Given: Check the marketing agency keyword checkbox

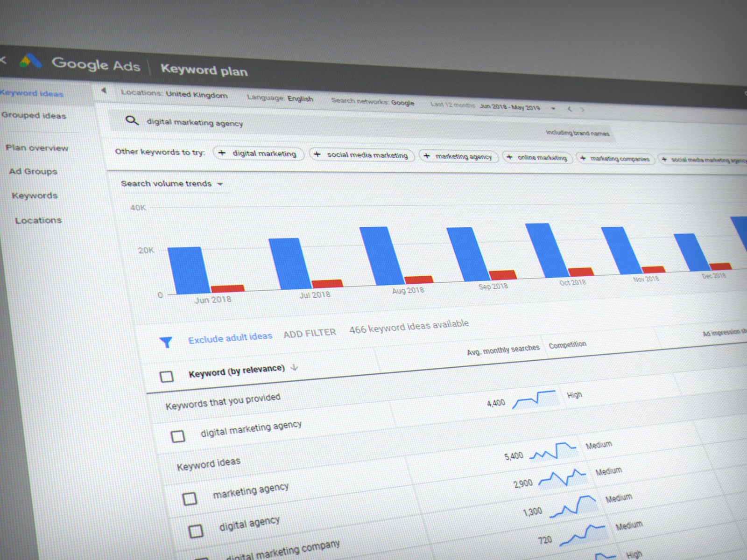Looking at the screenshot, I should click(x=190, y=498).
